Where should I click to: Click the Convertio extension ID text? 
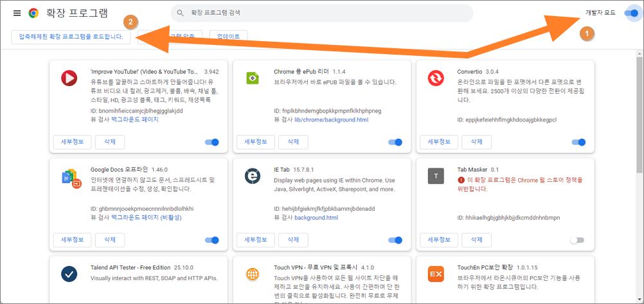click(x=507, y=120)
